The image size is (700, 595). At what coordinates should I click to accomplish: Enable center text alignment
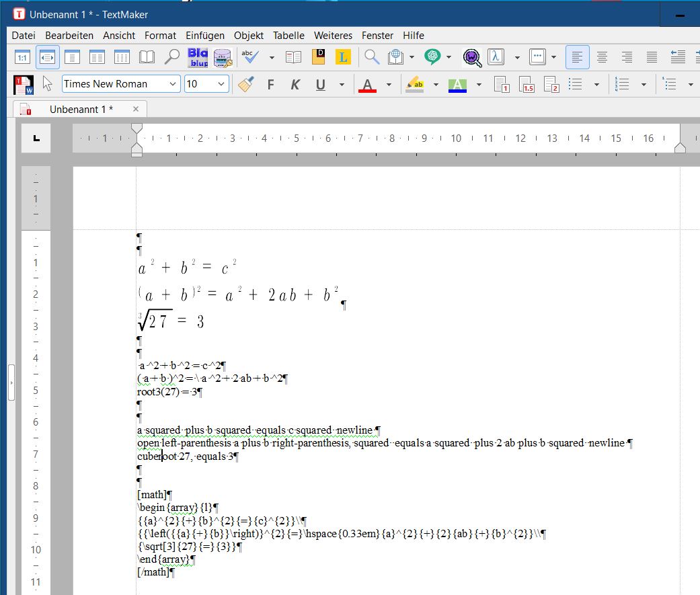(602, 58)
